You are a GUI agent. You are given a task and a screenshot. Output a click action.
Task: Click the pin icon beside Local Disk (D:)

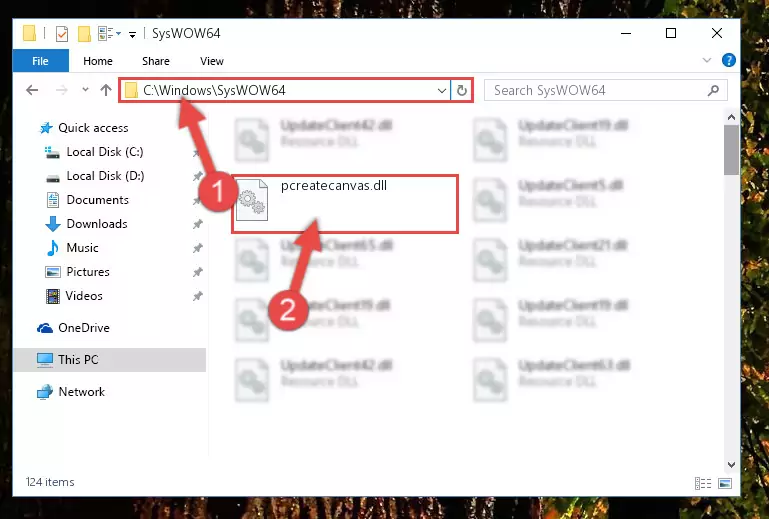198,176
